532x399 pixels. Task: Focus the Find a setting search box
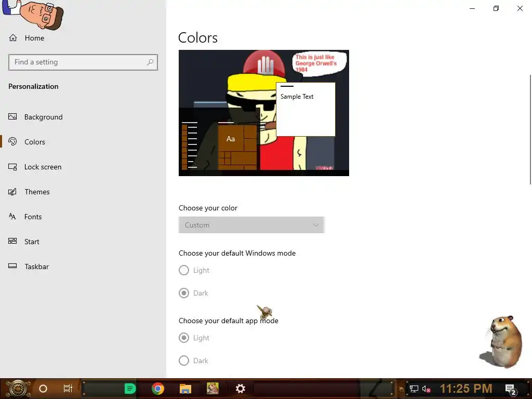[x=83, y=62]
